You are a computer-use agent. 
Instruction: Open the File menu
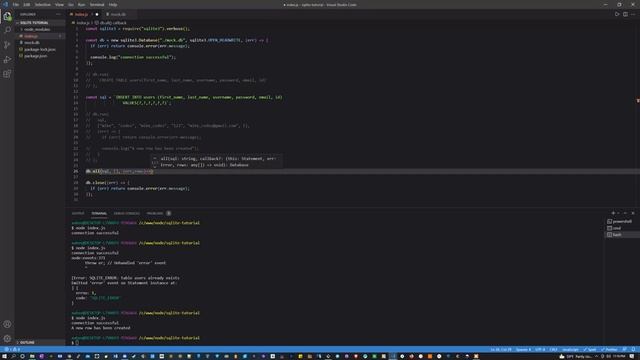16,5
